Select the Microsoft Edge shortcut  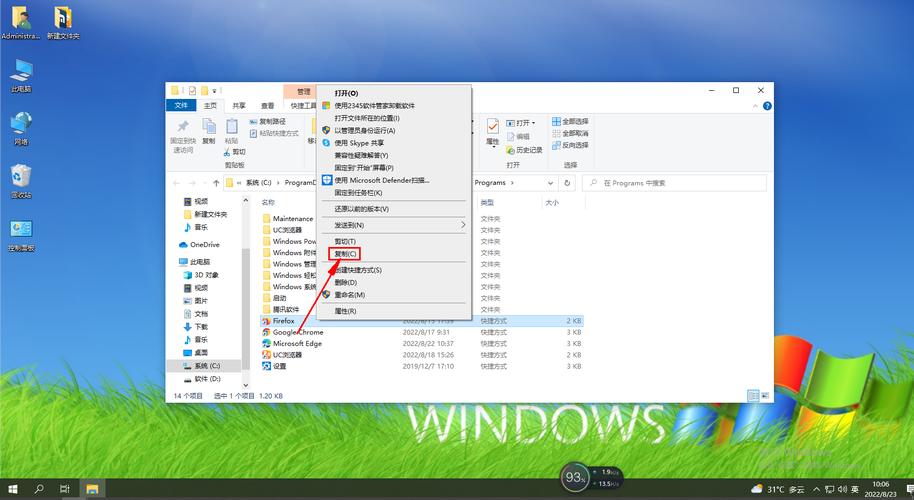(297, 343)
